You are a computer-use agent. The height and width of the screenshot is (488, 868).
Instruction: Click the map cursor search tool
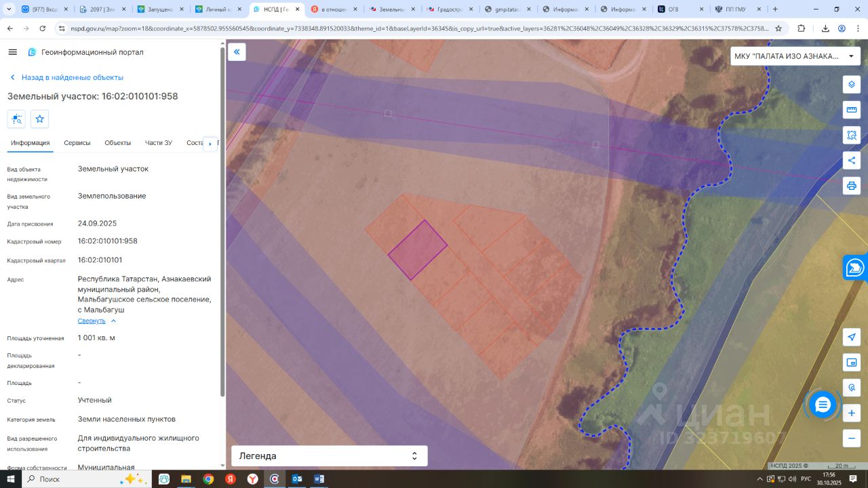pos(852,388)
